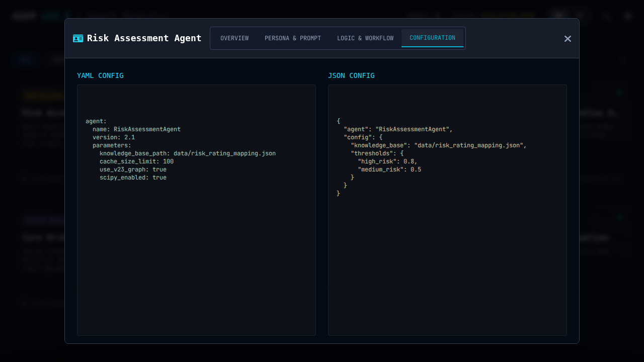Click the cache_size_limit: 100 line
The image size is (644, 362).
point(136,161)
